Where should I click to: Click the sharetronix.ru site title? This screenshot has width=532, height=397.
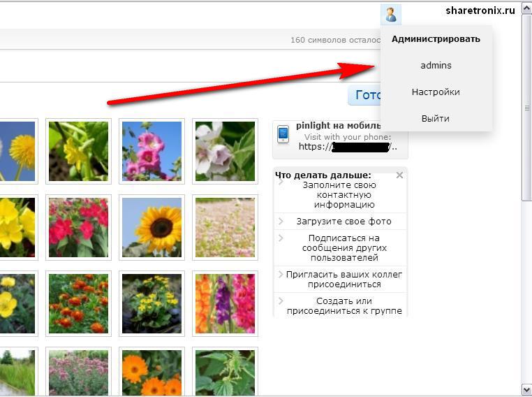pyautogui.click(x=480, y=10)
